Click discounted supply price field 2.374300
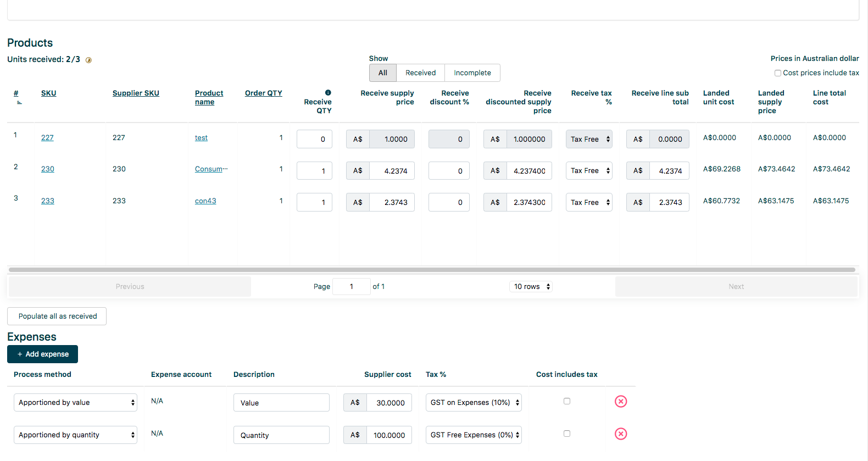The image size is (868, 461). coord(529,202)
